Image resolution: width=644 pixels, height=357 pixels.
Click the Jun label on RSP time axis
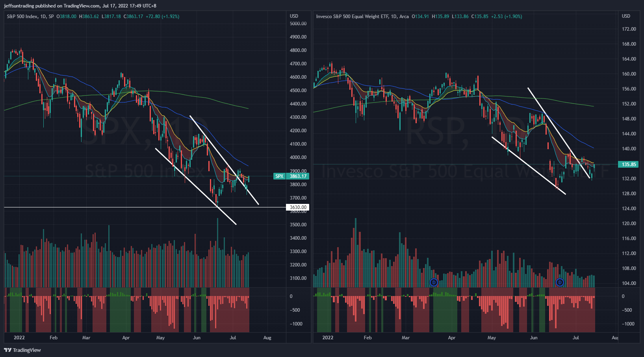tap(534, 338)
